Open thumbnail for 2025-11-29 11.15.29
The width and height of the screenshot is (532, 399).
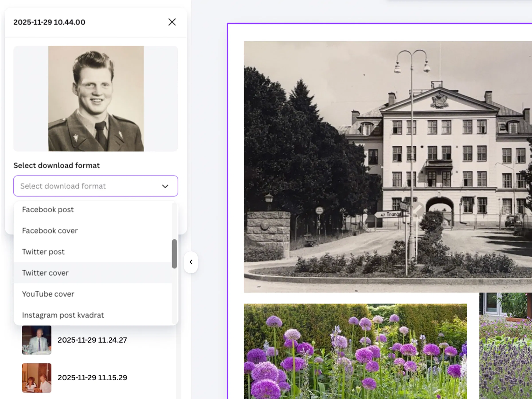click(x=37, y=377)
